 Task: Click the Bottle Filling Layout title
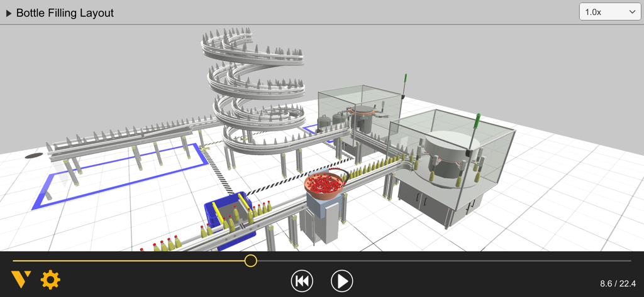click(x=65, y=13)
